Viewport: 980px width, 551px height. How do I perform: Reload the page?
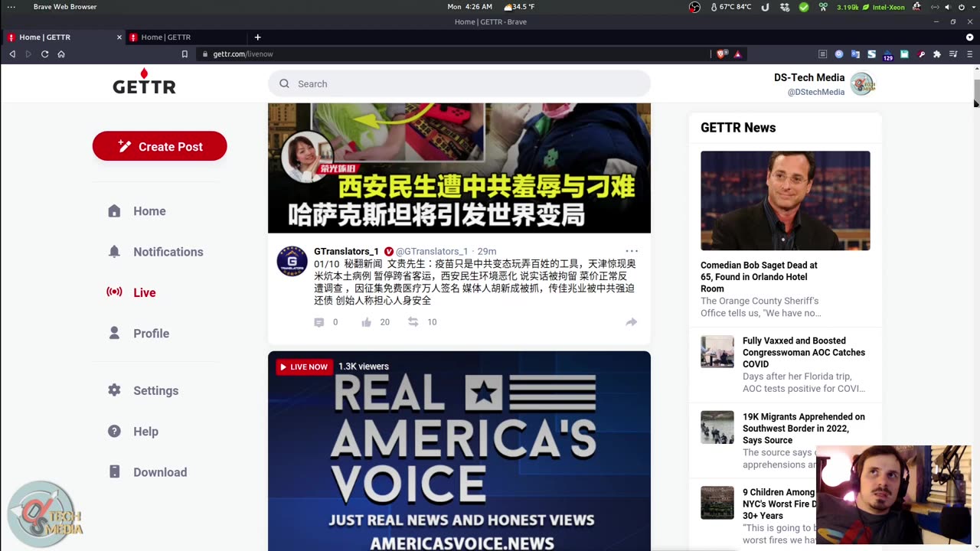tap(44, 54)
